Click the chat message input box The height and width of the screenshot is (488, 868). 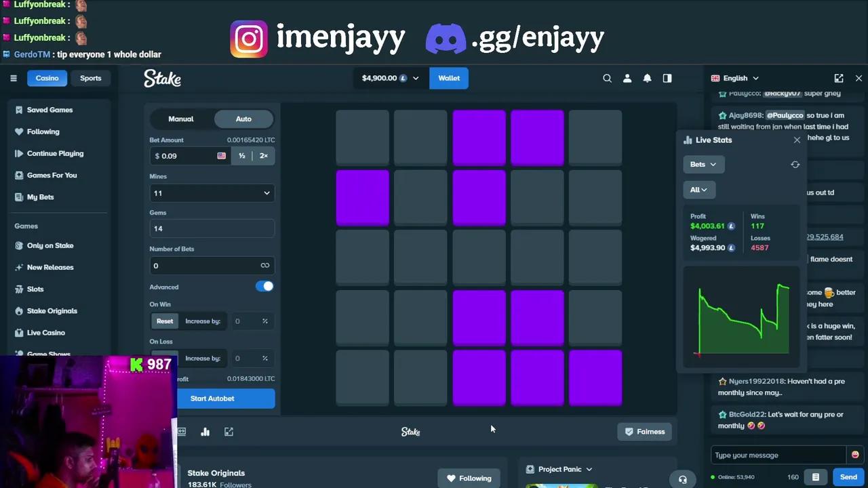pos(780,455)
